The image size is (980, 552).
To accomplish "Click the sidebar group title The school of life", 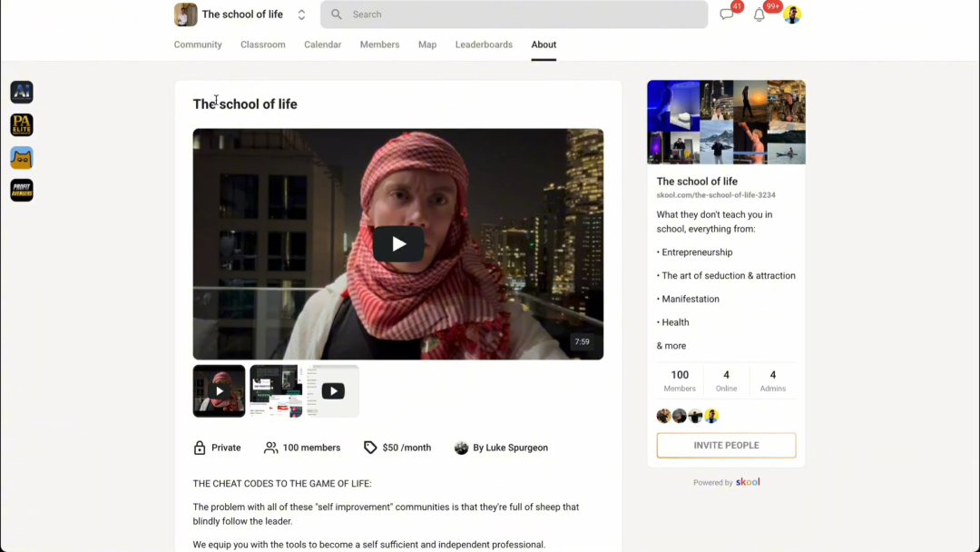I will (x=697, y=182).
